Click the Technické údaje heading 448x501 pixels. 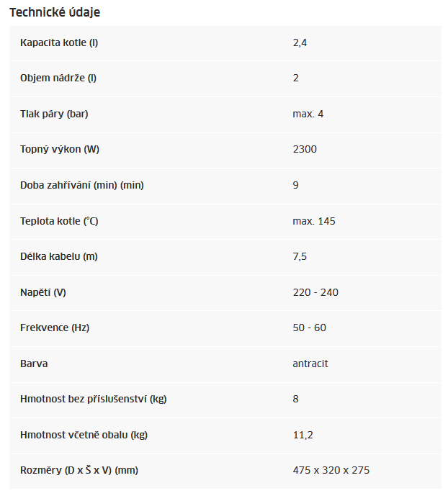click(55, 12)
